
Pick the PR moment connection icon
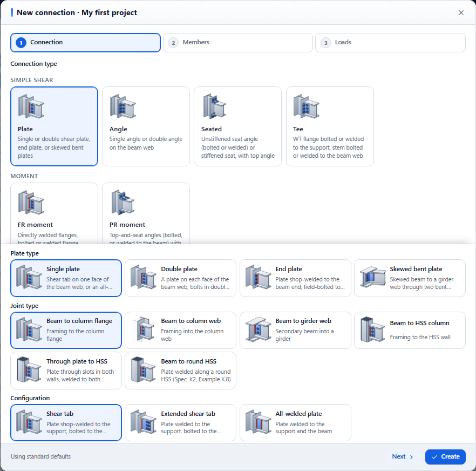pos(123,203)
